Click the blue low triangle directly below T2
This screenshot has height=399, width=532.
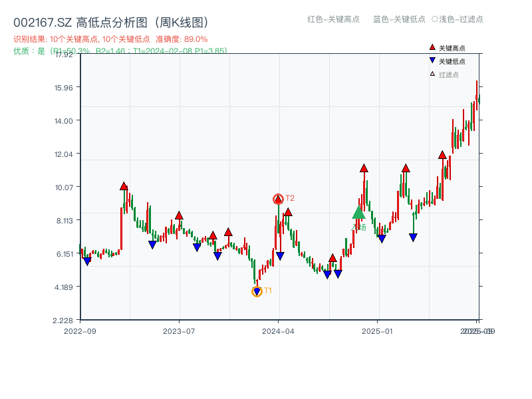pos(280,256)
